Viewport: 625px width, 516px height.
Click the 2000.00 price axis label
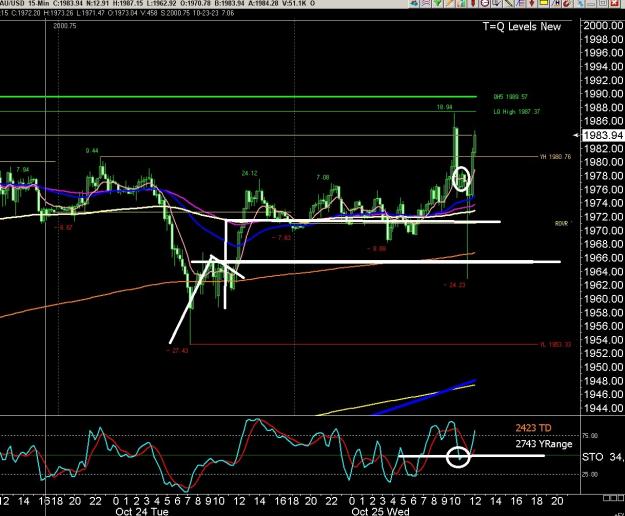click(603, 26)
